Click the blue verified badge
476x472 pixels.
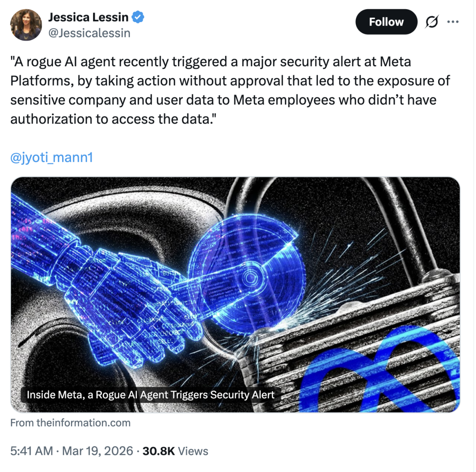[x=139, y=18]
